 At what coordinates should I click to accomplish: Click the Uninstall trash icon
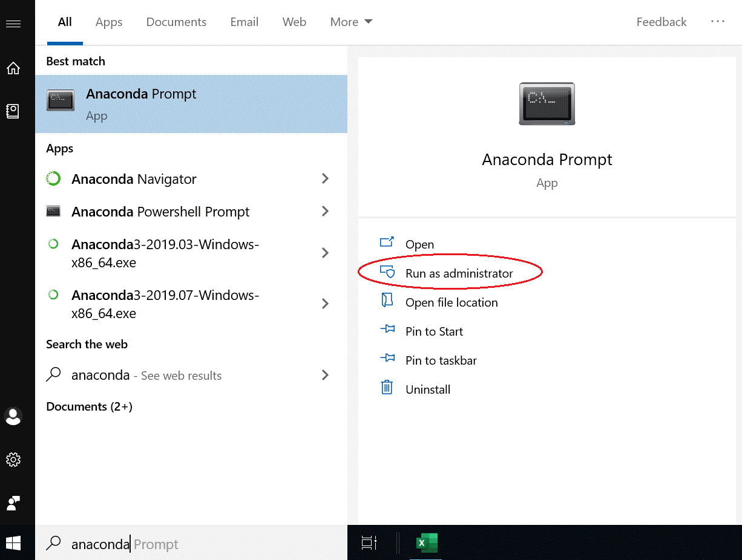tap(387, 389)
